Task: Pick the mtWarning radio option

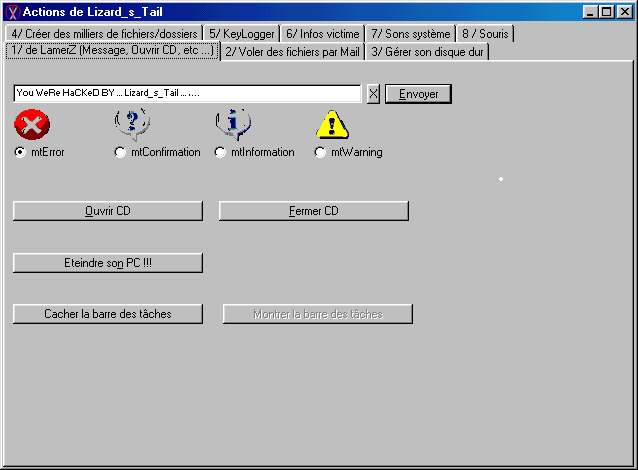Action: (x=320, y=153)
